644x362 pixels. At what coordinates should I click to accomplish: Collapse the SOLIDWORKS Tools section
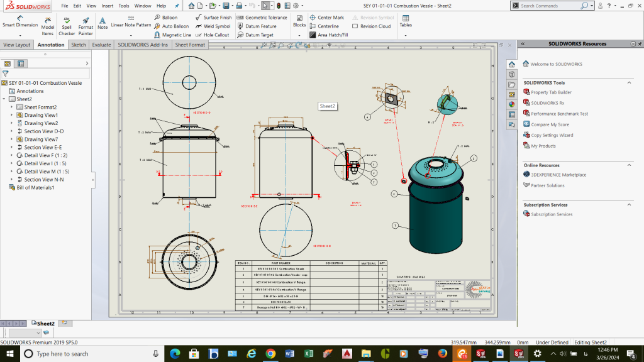629,83
